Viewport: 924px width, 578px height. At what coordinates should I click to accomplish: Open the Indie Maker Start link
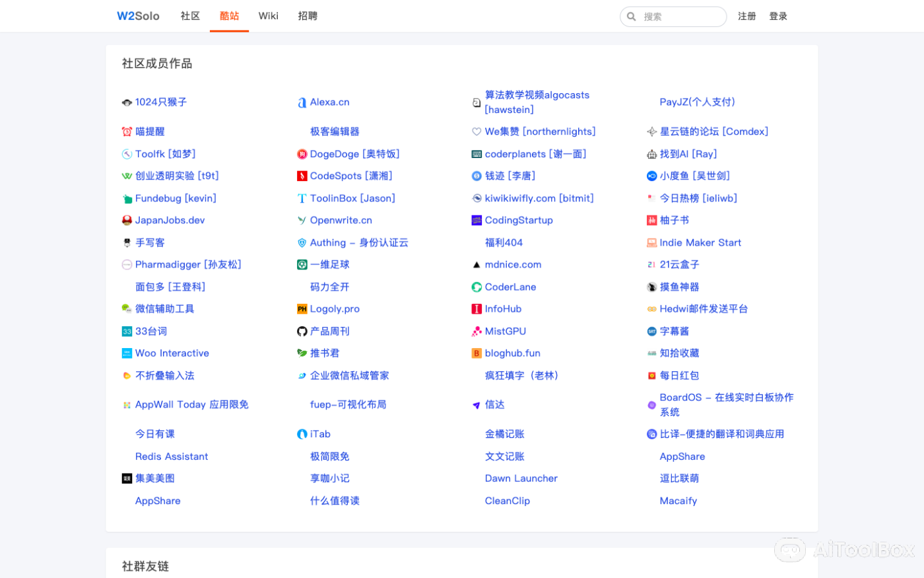click(701, 242)
